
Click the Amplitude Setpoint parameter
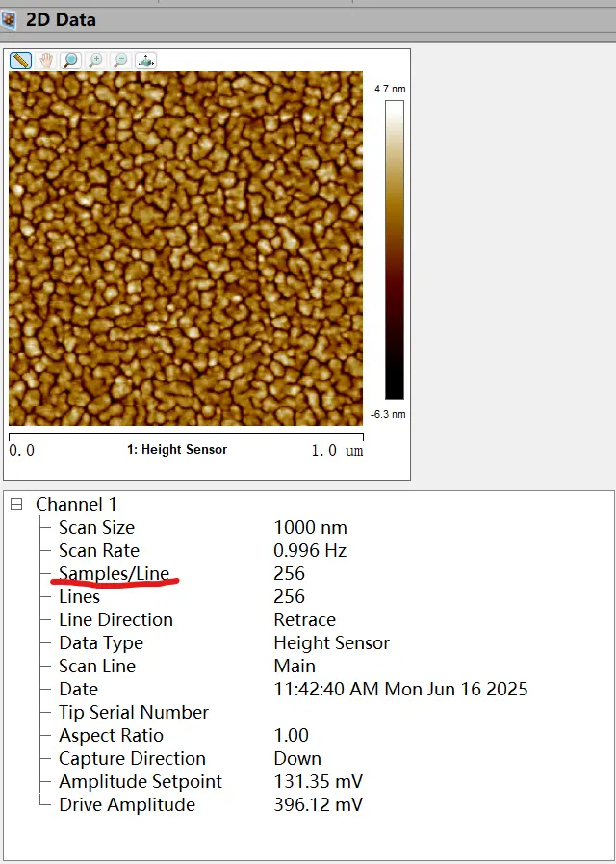(140, 781)
